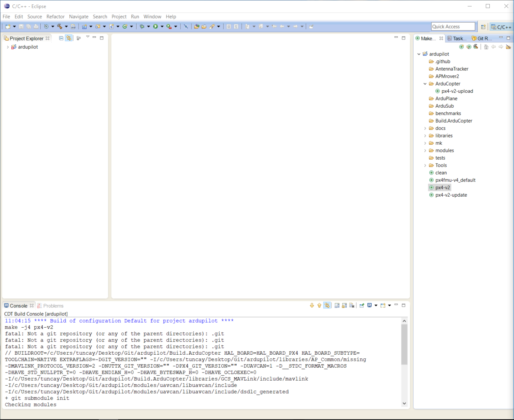The image size is (514, 420).
Task: Click the Console vertical scrollbar thumb
Action: pyautogui.click(x=404, y=344)
